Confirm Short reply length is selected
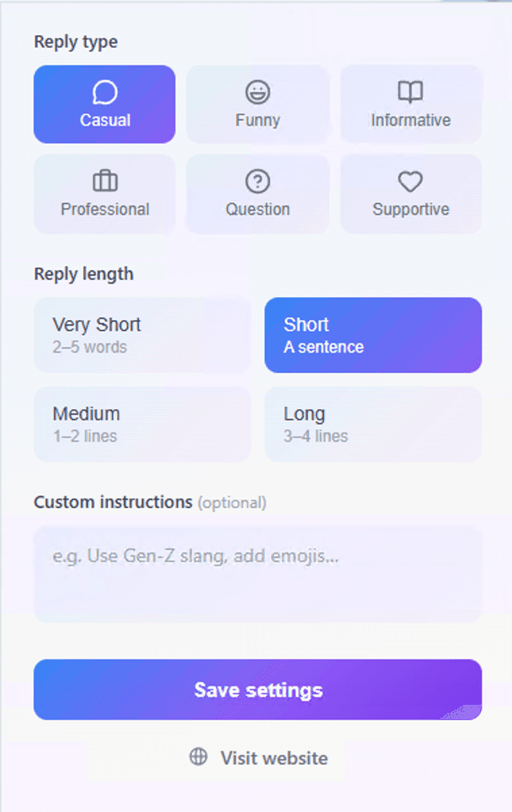512x812 pixels. [373, 334]
